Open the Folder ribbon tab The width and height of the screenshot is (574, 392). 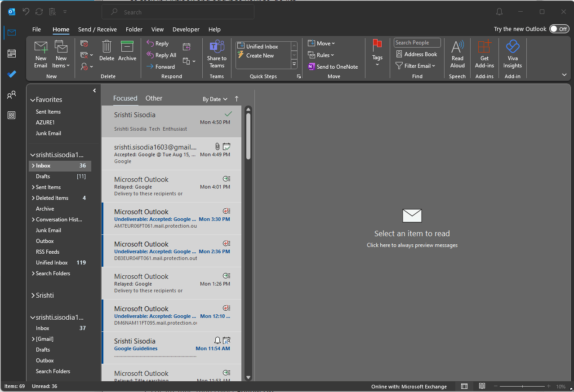click(x=134, y=29)
